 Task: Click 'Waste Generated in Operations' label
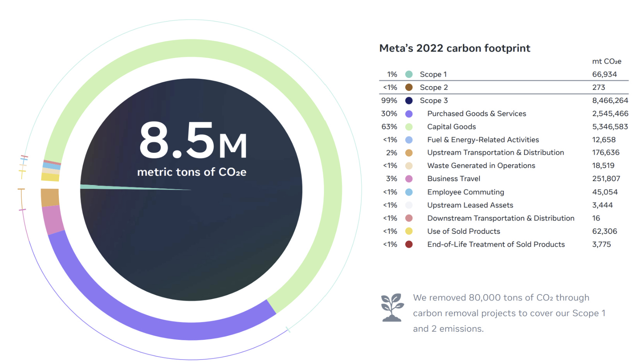tap(481, 166)
